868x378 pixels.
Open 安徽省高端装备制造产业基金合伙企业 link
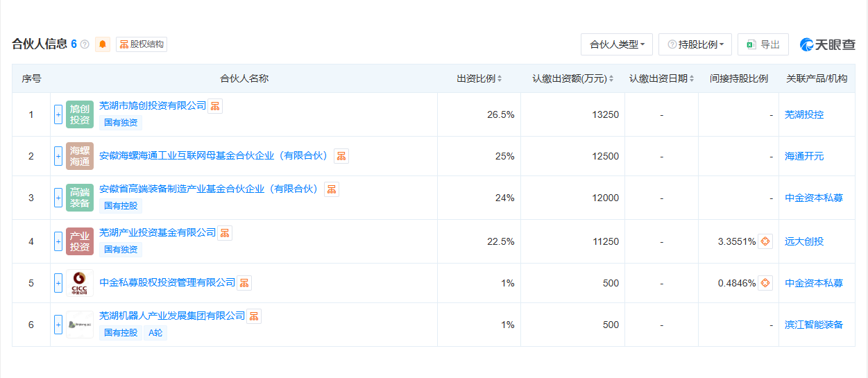coord(209,189)
